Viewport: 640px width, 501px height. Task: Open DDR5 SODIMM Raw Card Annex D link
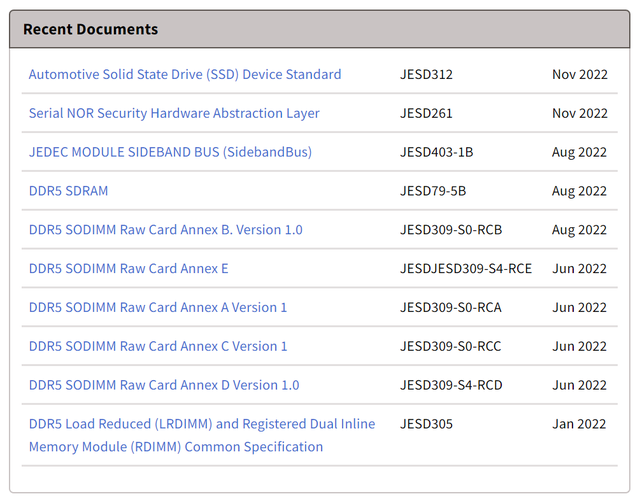point(164,385)
